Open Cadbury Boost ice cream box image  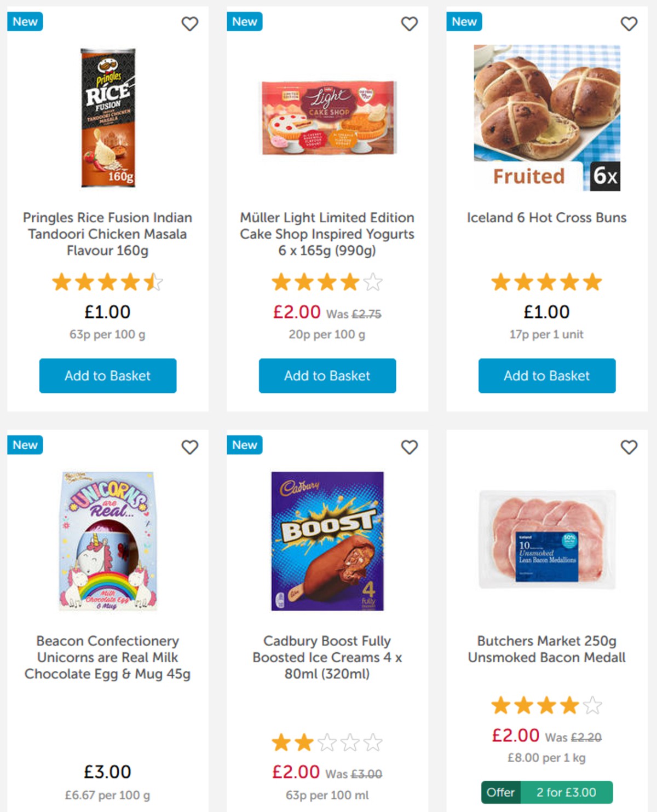(327, 541)
